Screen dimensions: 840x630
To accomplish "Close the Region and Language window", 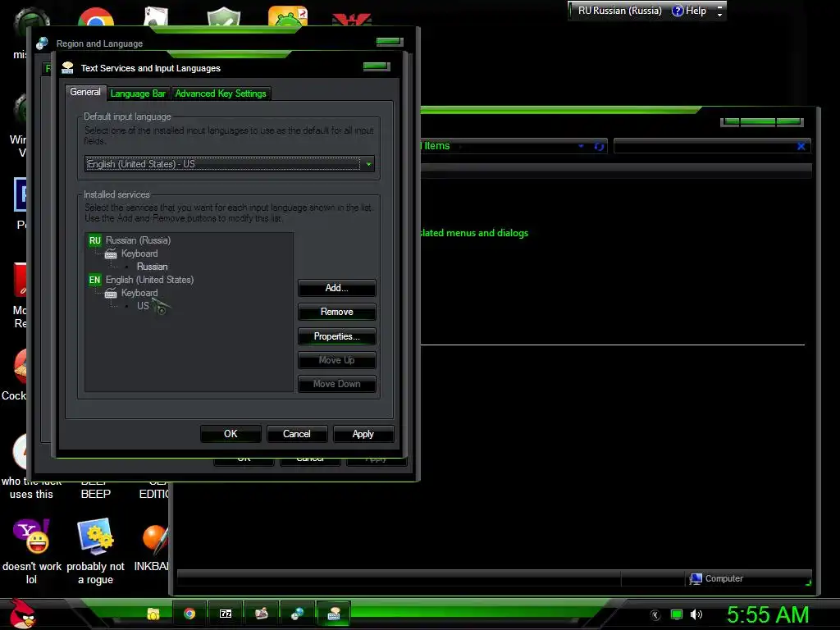I will tap(390, 41).
